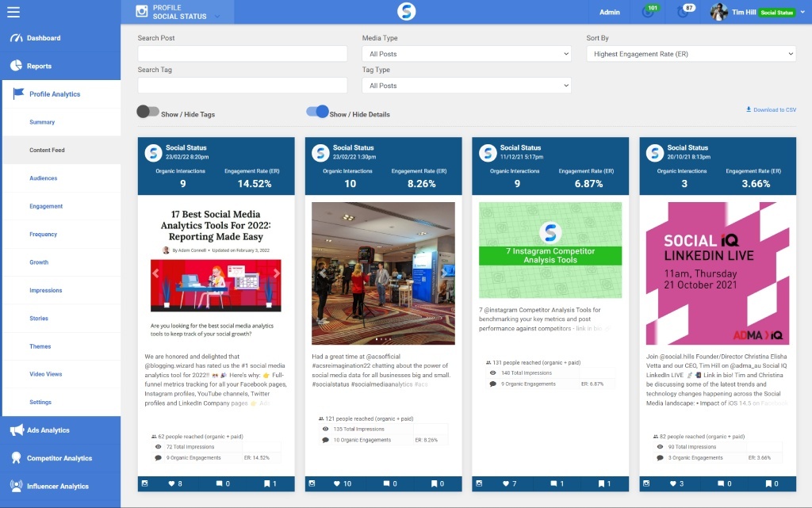
Task: Click the download icon beside Download to CSV
Action: 749,109
